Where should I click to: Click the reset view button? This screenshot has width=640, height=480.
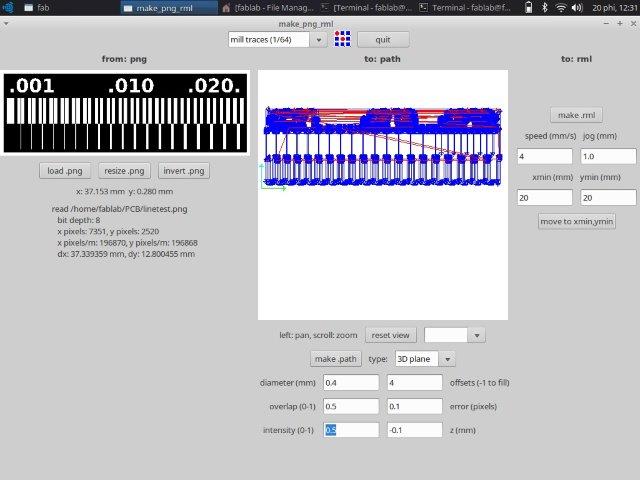coord(391,335)
